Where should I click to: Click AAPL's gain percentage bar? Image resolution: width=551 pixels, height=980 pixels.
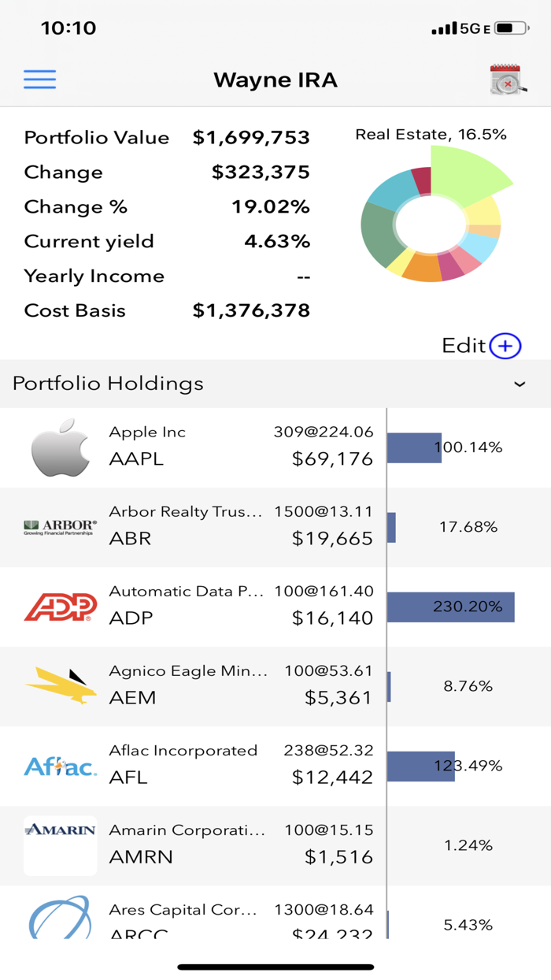(415, 447)
